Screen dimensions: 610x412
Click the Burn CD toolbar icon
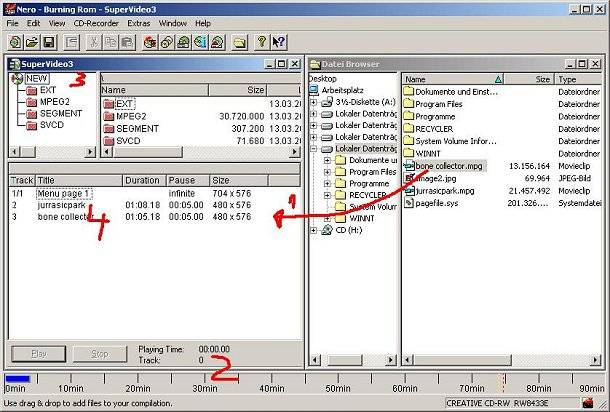pos(150,42)
